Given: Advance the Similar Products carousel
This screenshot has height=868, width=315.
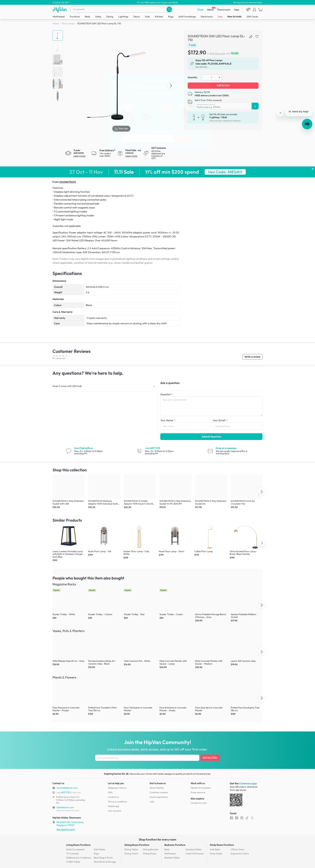Looking at the screenshot, I should pos(262,543).
